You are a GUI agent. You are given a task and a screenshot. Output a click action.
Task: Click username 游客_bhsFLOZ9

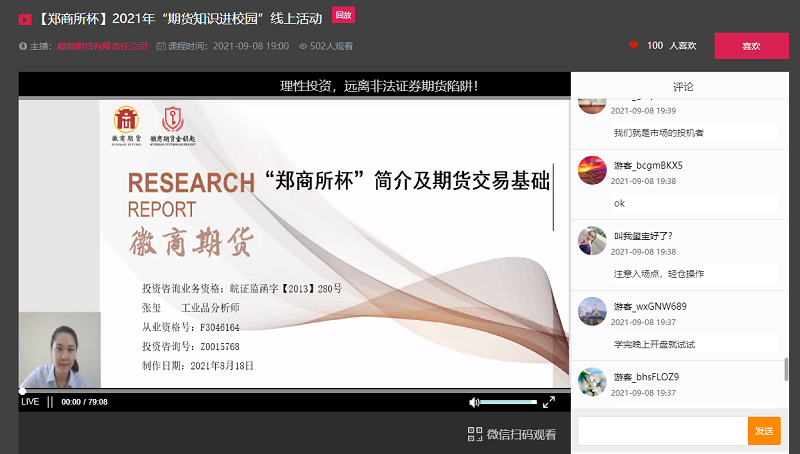(x=646, y=377)
